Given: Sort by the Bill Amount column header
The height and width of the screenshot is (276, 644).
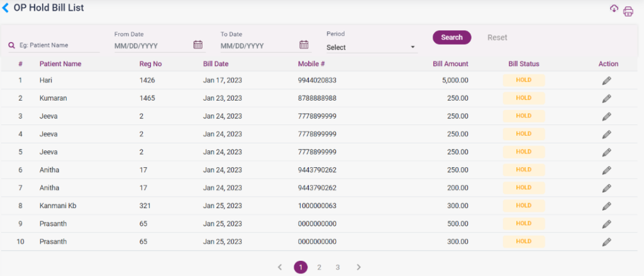Looking at the screenshot, I should (x=450, y=63).
